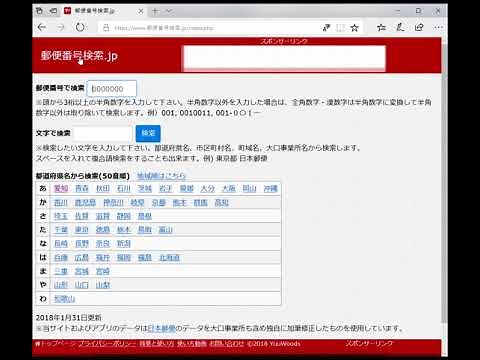Screen dimensions: 480x360
Task: Open reading view icon in address bar
Action: pos(340,28)
